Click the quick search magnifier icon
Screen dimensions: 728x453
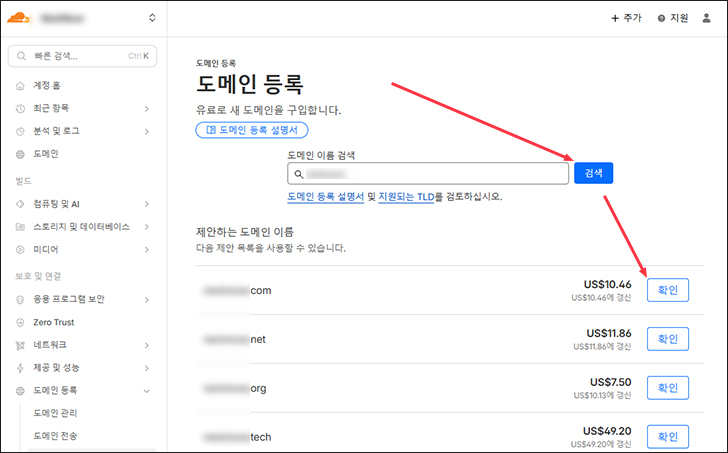pos(21,56)
